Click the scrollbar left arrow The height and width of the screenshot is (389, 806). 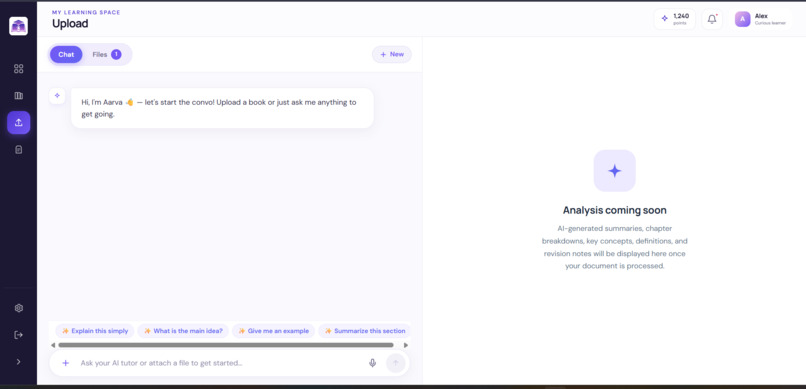click(52, 345)
